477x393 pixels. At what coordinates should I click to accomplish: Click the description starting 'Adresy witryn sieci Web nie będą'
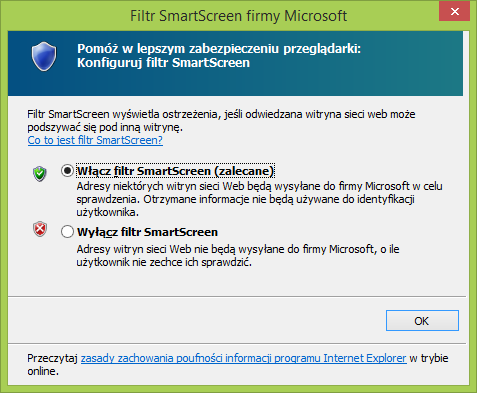point(238,255)
